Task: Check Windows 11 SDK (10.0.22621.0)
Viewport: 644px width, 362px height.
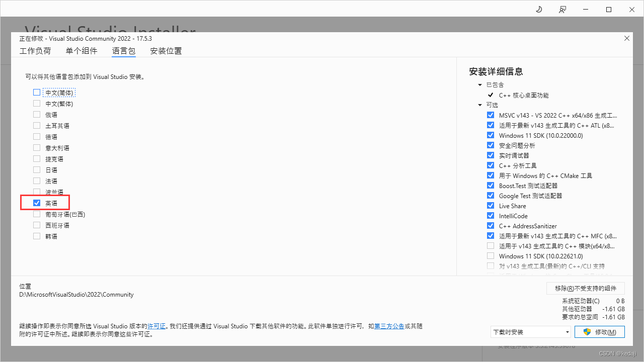Action: (x=491, y=256)
